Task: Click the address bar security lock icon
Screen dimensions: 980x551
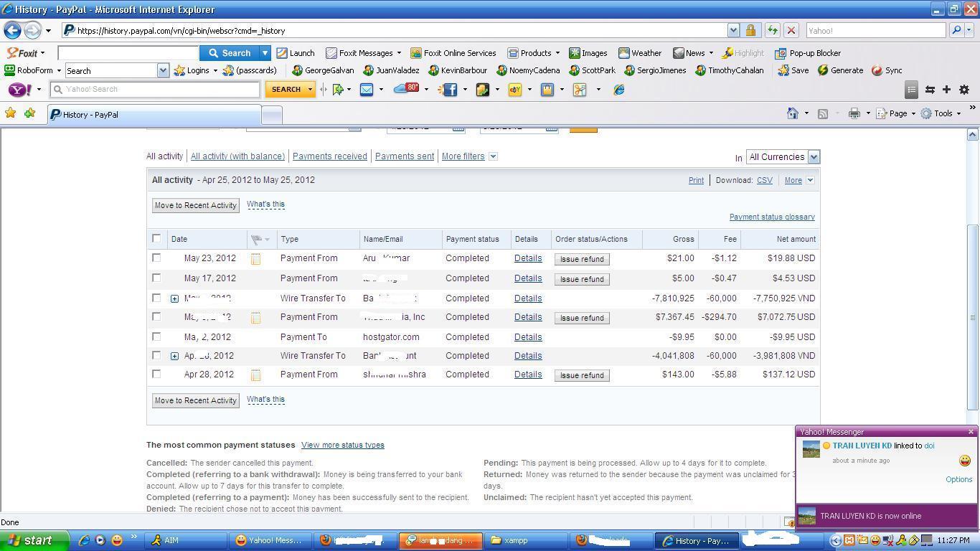Action: pos(750,30)
